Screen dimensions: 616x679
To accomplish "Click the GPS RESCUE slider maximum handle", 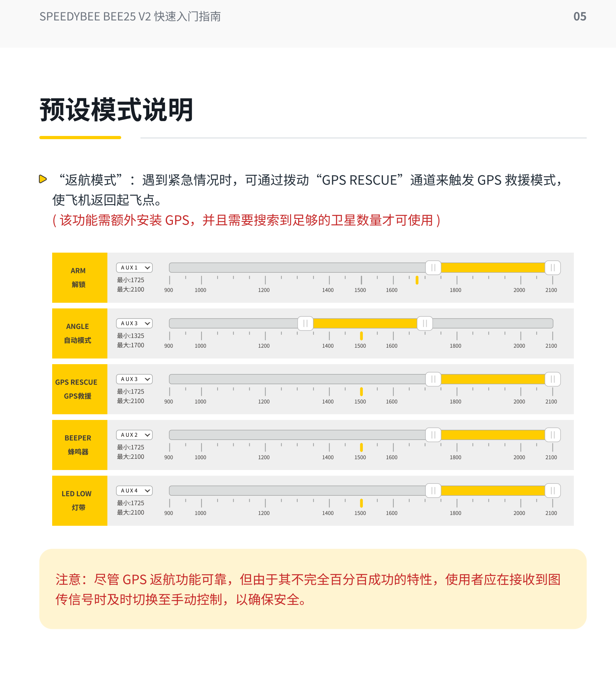I will [x=553, y=379].
